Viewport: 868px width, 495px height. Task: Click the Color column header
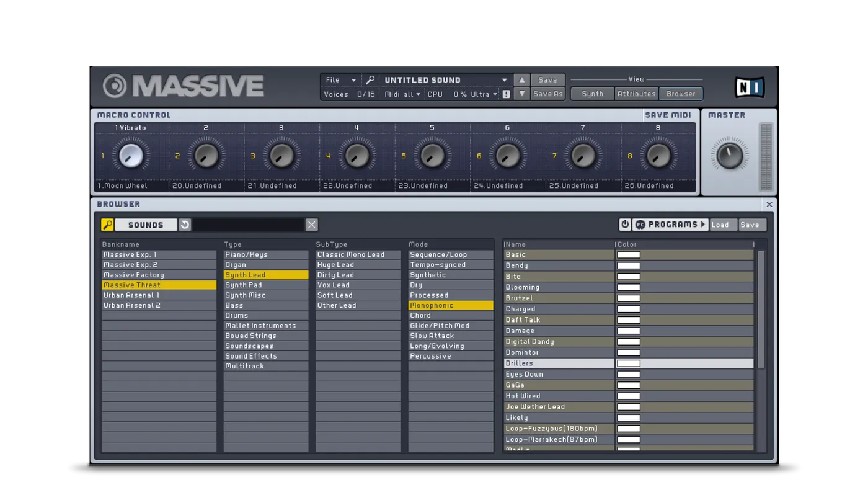[x=684, y=244]
